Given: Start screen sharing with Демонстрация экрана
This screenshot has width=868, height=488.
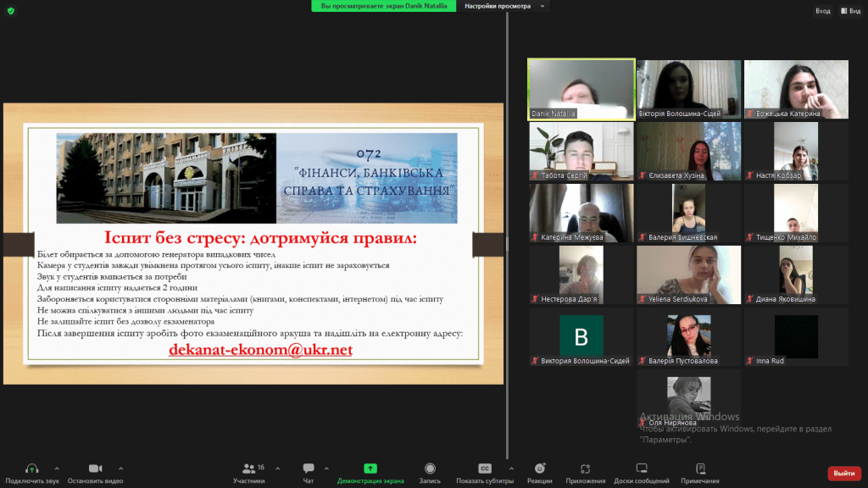Looking at the screenshot, I should [x=370, y=472].
